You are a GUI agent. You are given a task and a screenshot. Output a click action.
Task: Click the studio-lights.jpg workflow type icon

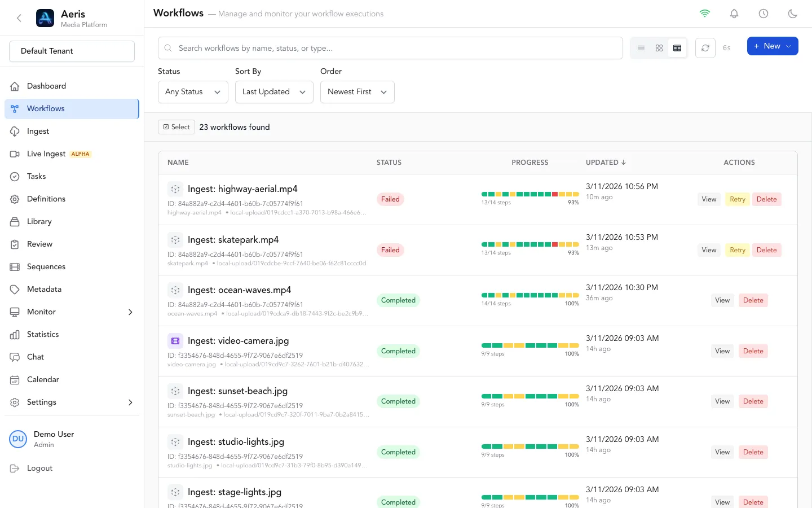[175, 442]
